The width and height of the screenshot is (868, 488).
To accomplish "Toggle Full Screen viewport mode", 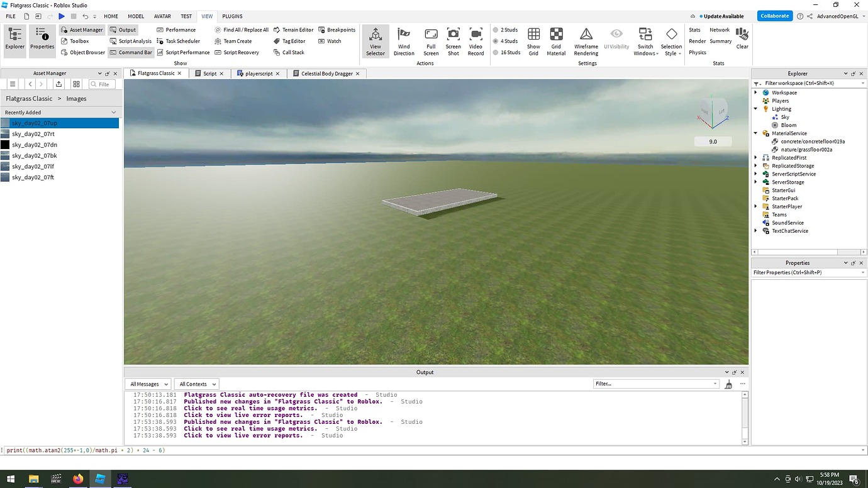I will (x=430, y=41).
